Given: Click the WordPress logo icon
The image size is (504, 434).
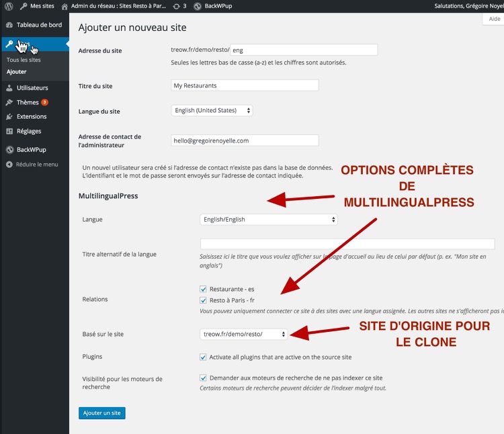Looking at the screenshot, I should click(x=9, y=6).
